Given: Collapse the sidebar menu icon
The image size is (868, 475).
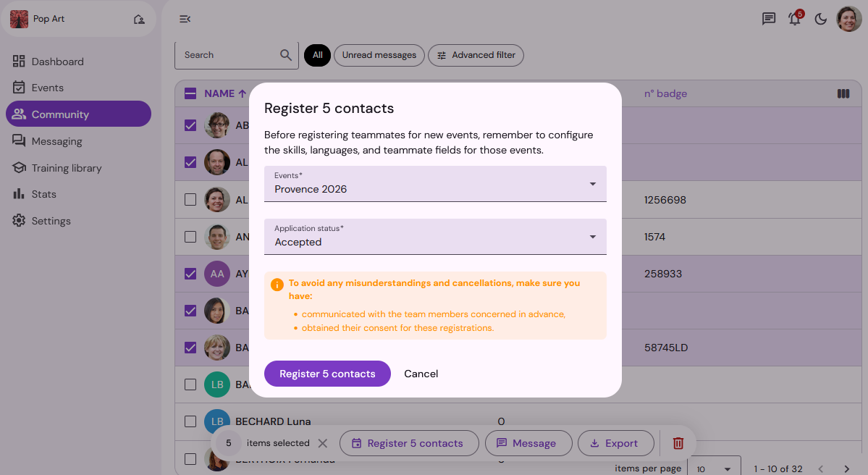Looking at the screenshot, I should (185, 19).
